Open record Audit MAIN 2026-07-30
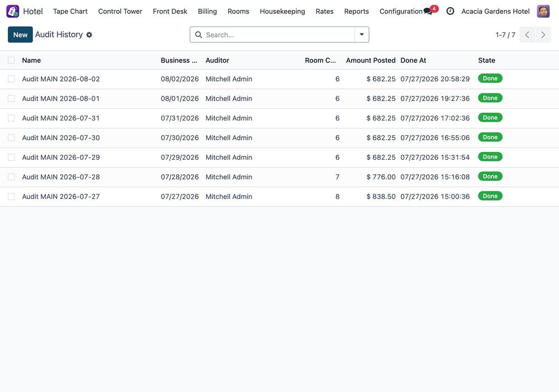 [61, 138]
